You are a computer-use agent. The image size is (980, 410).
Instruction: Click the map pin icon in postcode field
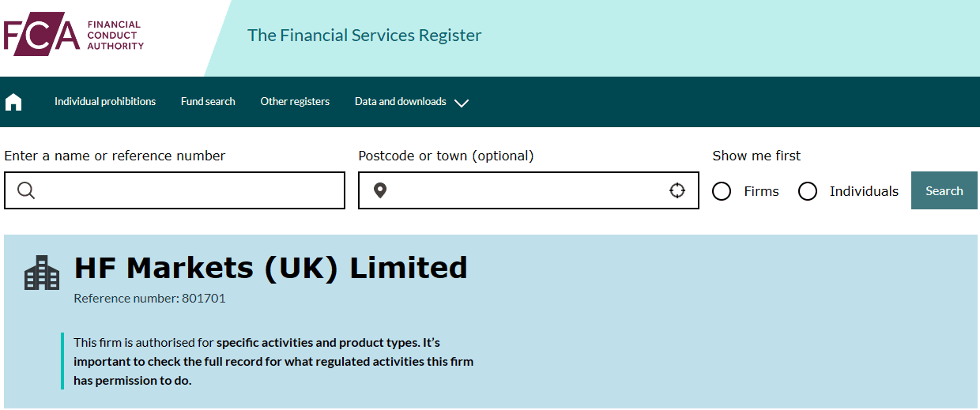[380, 190]
